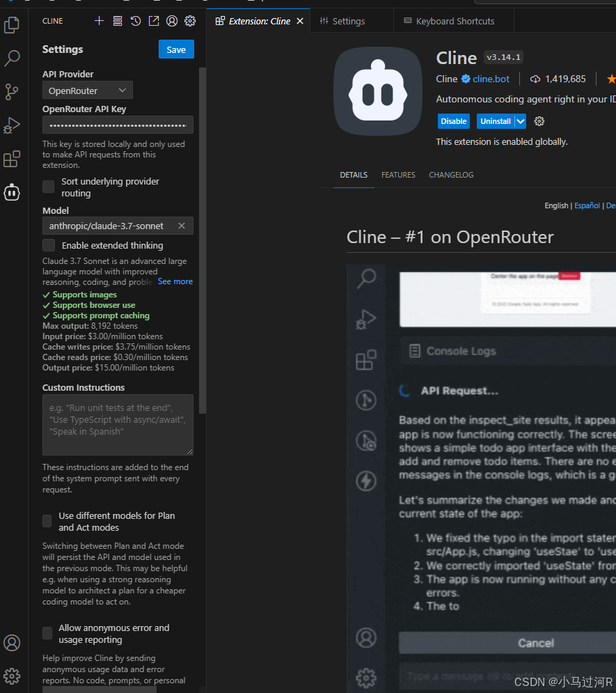Toggle Sort underlying provider routing checkbox

click(49, 187)
